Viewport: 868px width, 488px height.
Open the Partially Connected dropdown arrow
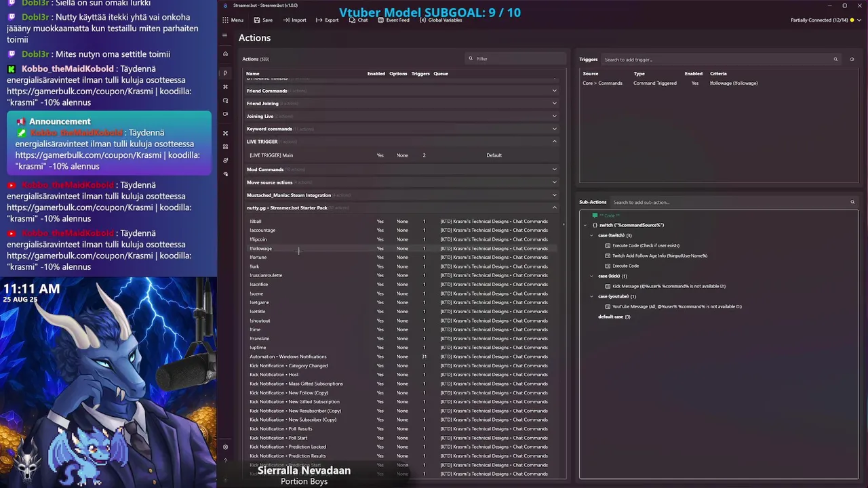(861, 20)
